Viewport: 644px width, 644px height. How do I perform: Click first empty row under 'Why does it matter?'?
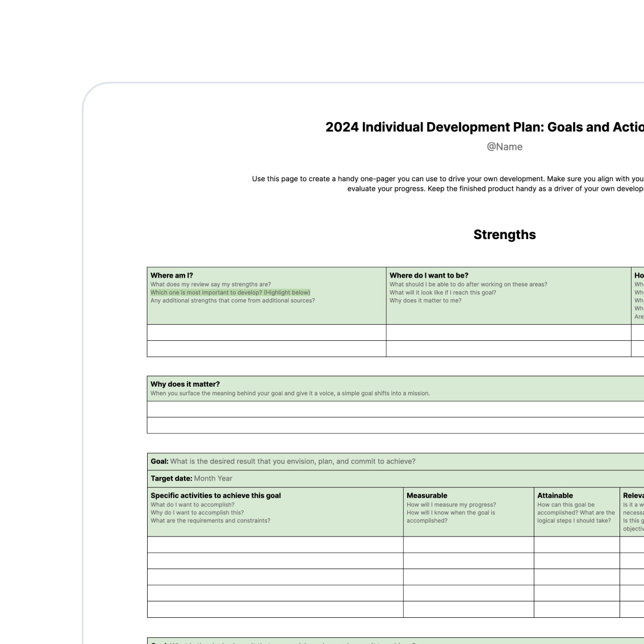coord(395,409)
